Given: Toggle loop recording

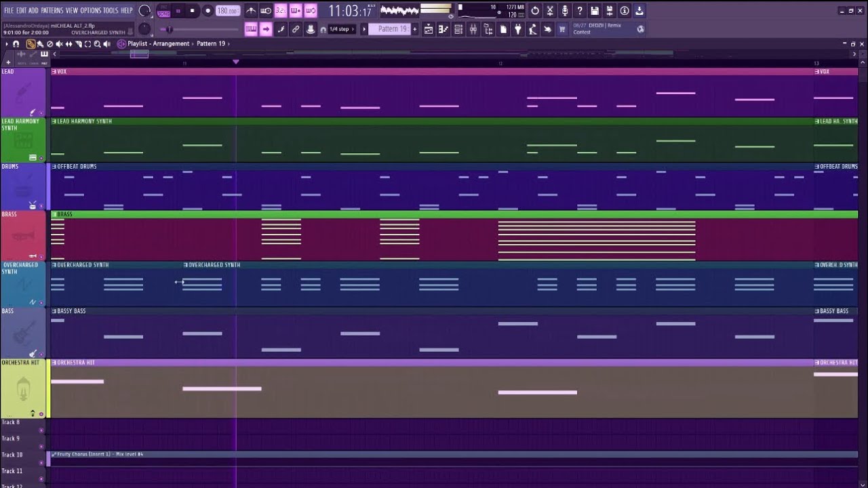Looking at the screenshot, I should pos(311,11).
